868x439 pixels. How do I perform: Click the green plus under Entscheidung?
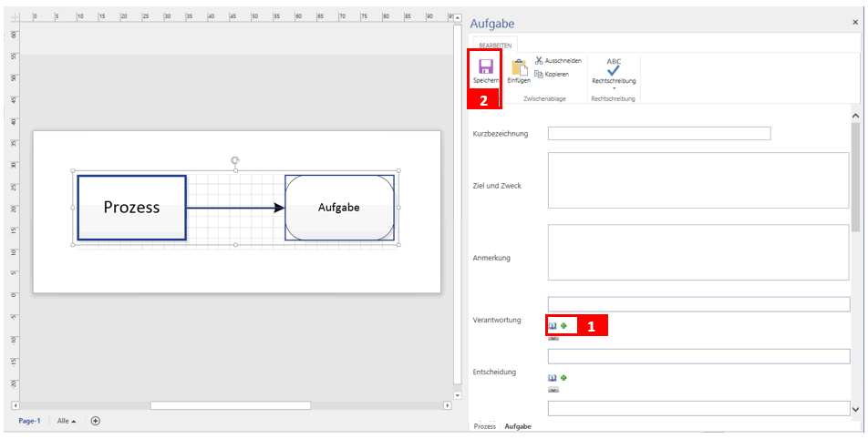[x=563, y=377]
